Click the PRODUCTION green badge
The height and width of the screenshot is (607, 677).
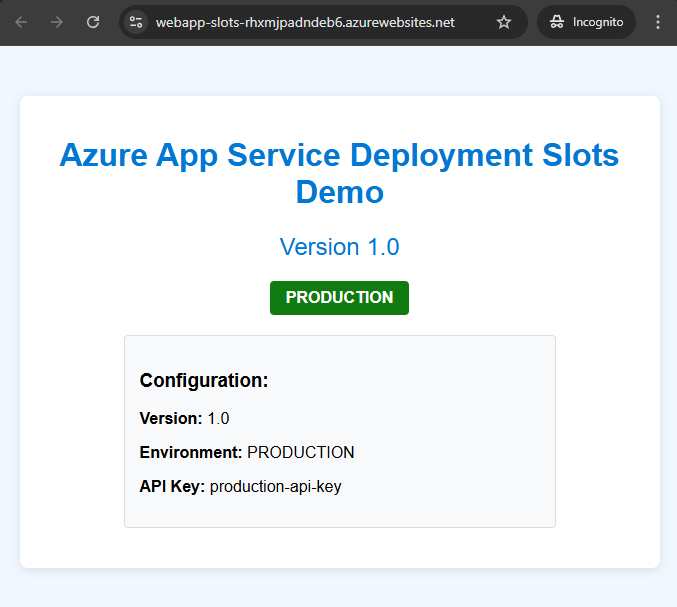click(339, 298)
